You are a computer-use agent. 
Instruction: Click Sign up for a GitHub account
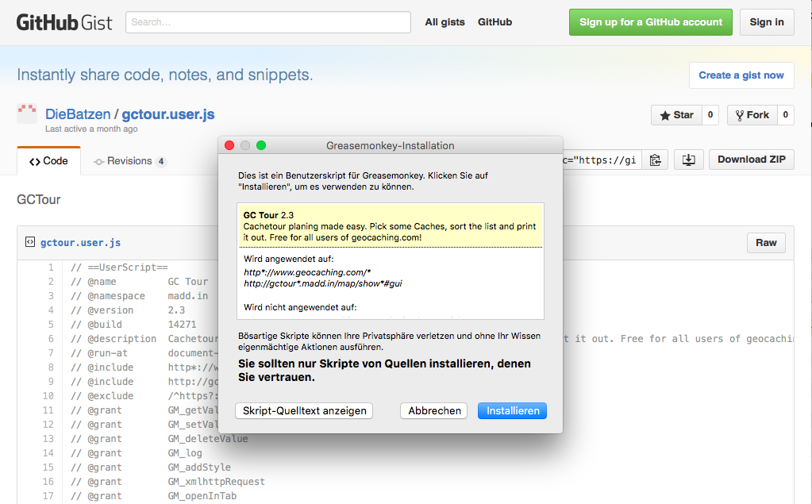[x=650, y=22]
